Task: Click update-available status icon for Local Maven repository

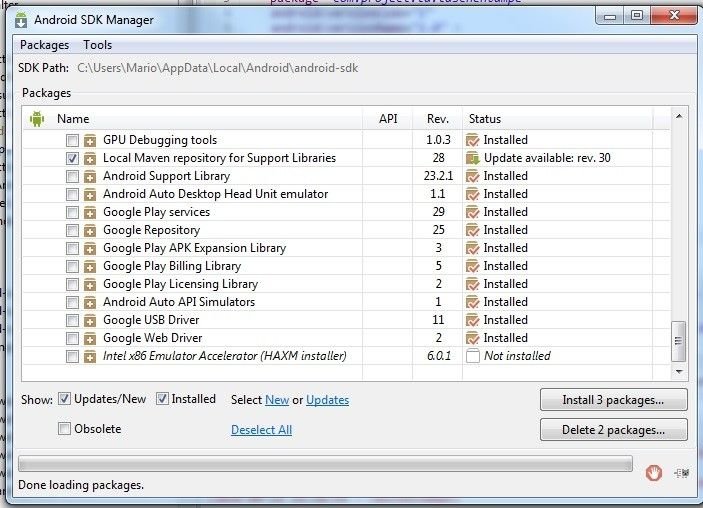Action: 473,158
